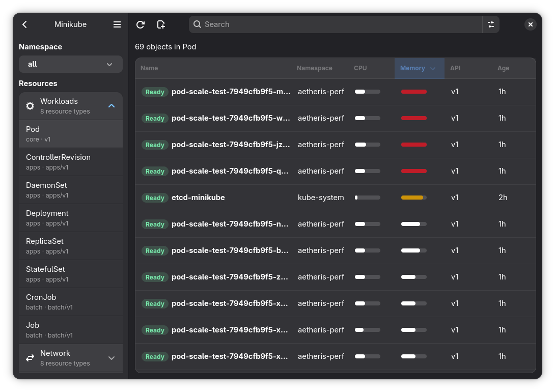Click the Network arrows icon
Viewport: 555px width, 392px height.
[30, 358]
